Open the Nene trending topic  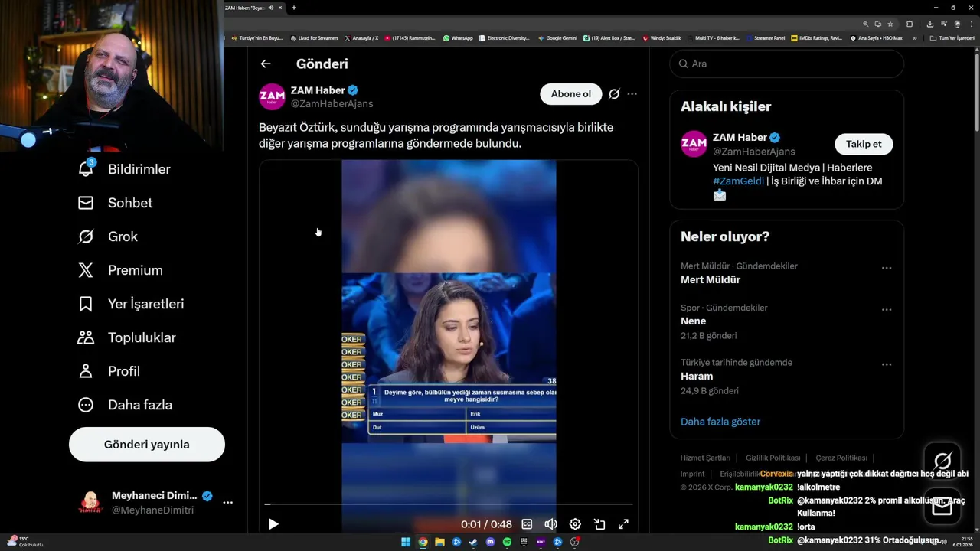pyautogui.click(x=694, y=321)
